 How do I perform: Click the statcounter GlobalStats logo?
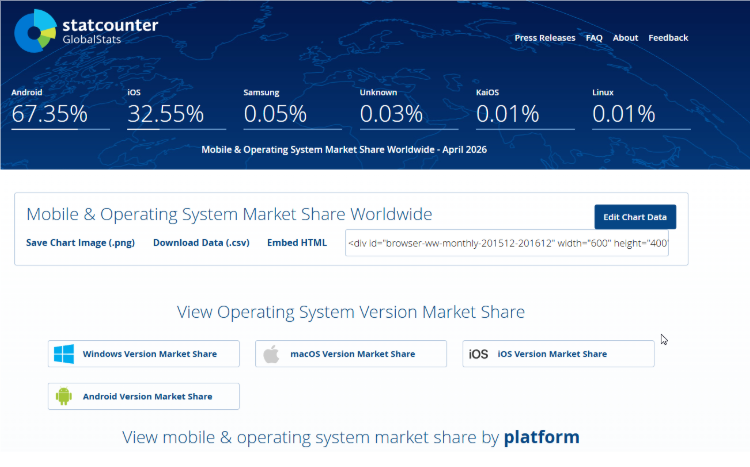click(x=86, y=31)
